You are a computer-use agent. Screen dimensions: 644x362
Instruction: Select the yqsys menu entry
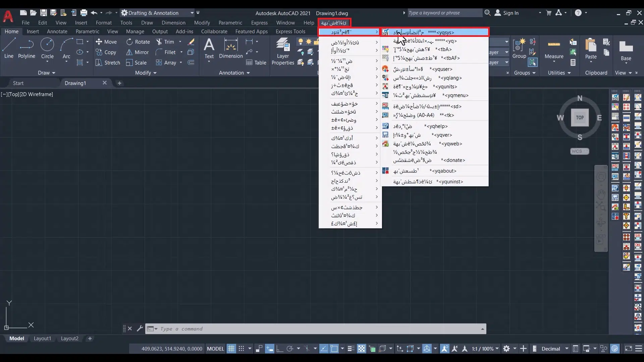(435, 32)
